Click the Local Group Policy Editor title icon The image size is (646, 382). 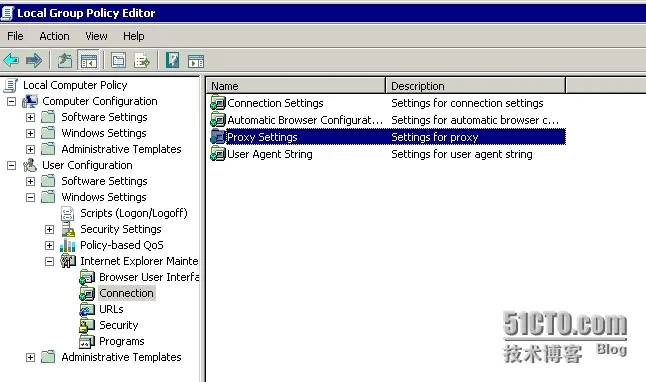7,13
